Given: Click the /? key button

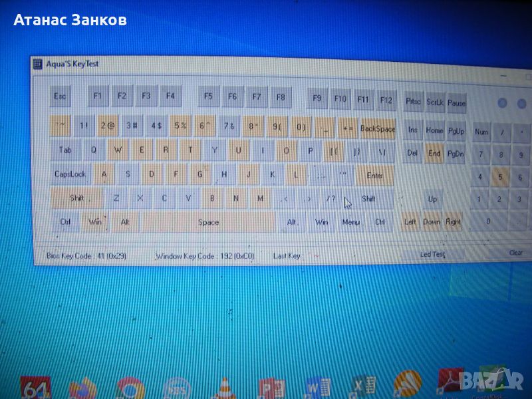Looking at the screenshot, I should click(331, 199).
